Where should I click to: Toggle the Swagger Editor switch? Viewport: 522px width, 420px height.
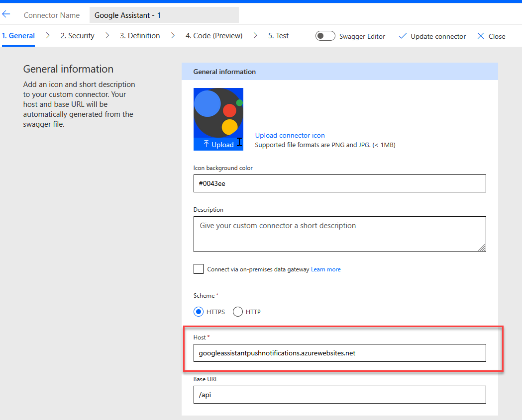pos(325,36)
